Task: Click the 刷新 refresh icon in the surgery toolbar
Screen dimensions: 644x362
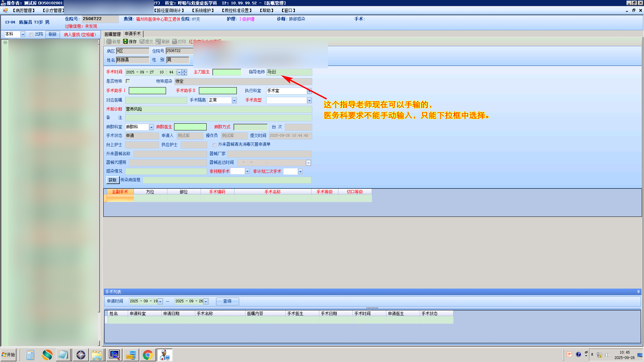Action: pyautogui.click(x=158, y=42)
